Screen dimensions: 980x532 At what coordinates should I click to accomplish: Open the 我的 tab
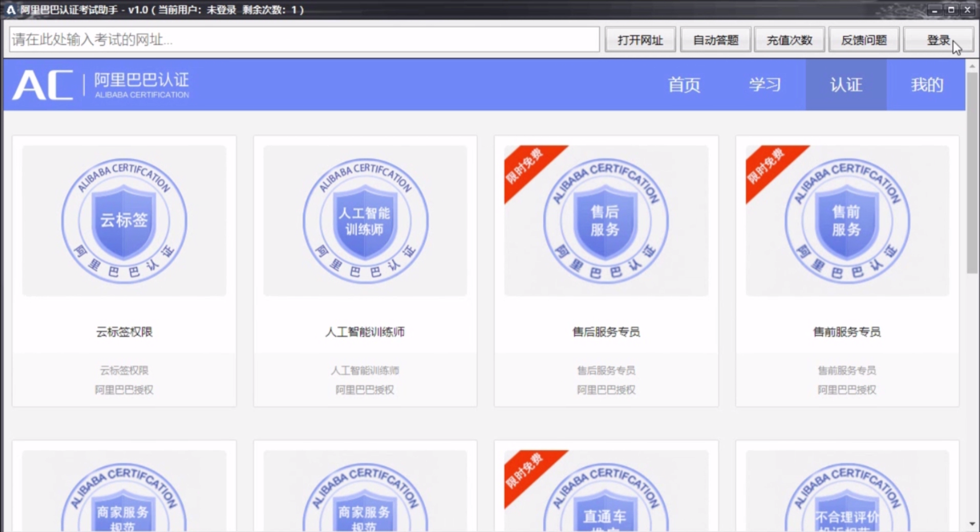click(x=927, y=84)
